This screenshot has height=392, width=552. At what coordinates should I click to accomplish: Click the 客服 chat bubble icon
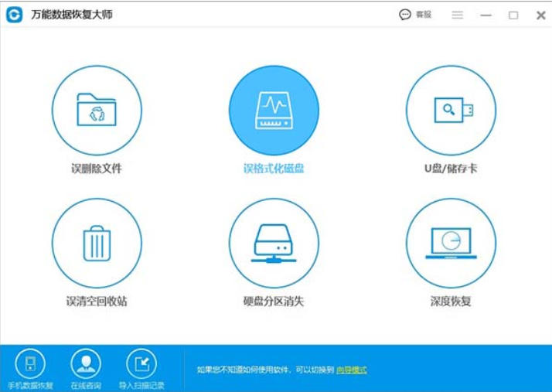[x=405, y=15]
